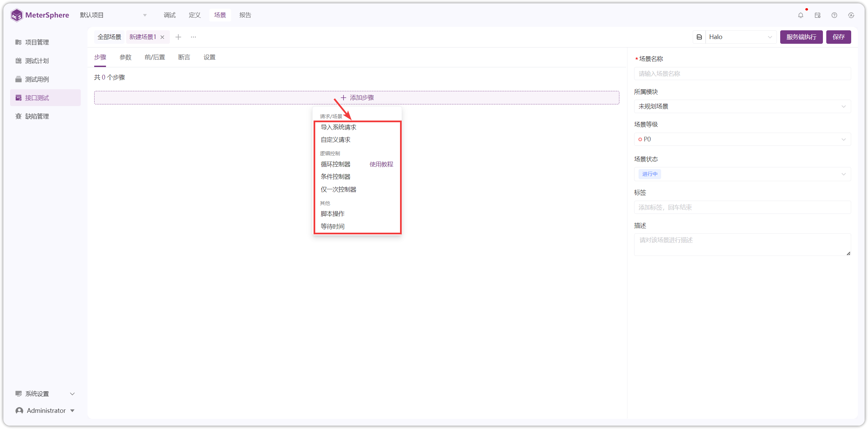Expand 系统设置 in the sidebar

point(45,394)
